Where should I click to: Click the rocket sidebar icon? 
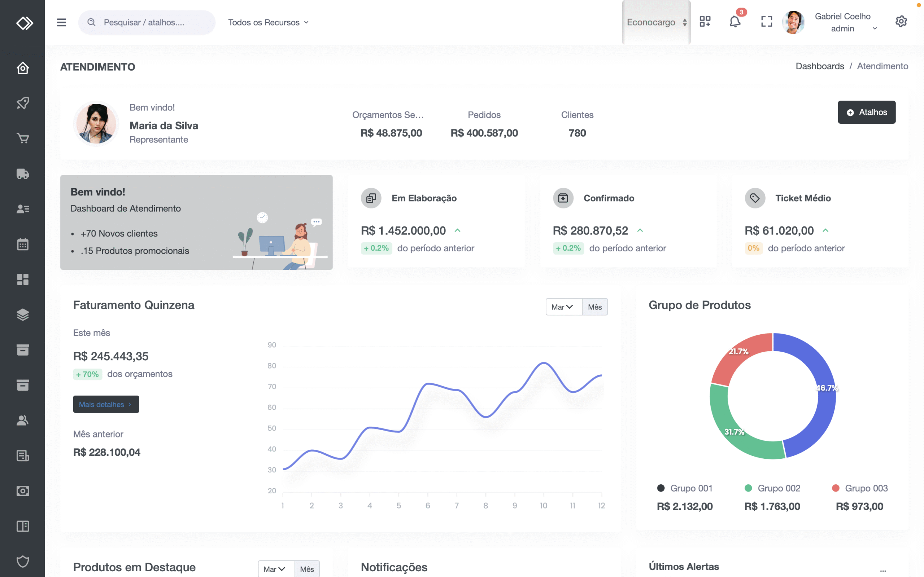[x=22, y=103]
